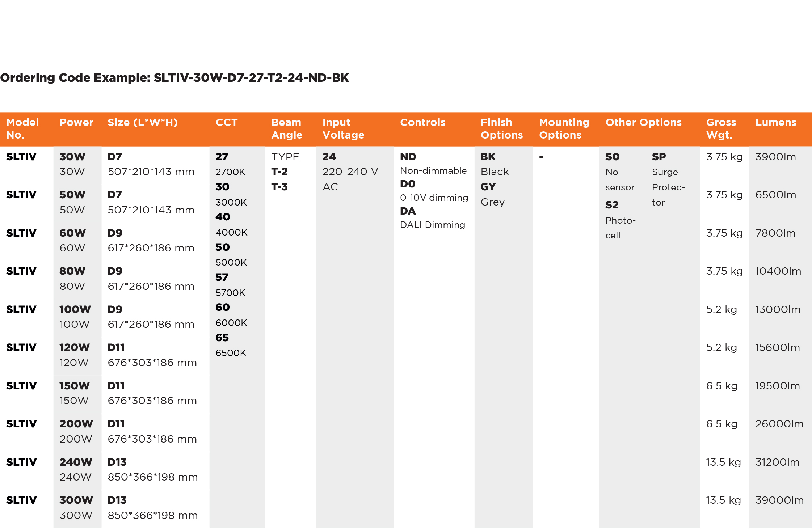The width and height of the screenshot is (812, 529).
Task: Click the bold '240W' power code
Action: (x=76, y=462)
